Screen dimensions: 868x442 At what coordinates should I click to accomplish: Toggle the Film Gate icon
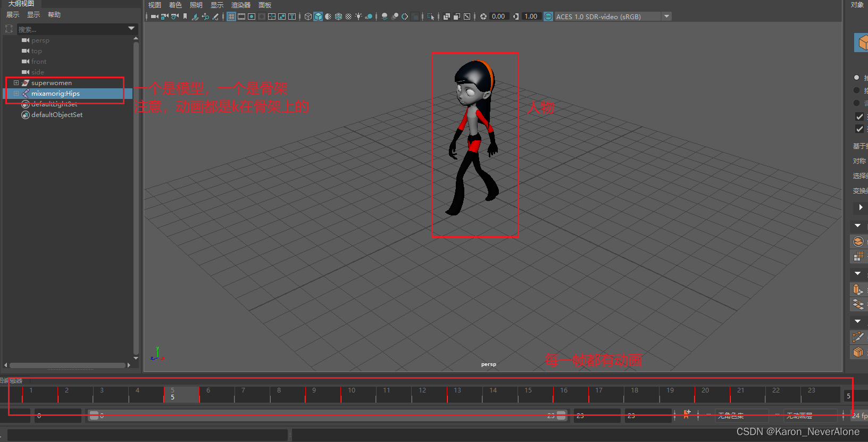coord(241,16)
